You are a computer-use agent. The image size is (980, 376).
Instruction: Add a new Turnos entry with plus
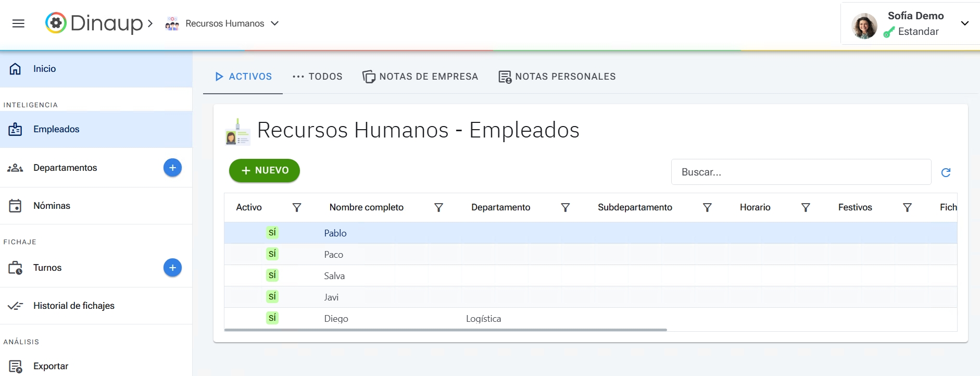(172, 268)
